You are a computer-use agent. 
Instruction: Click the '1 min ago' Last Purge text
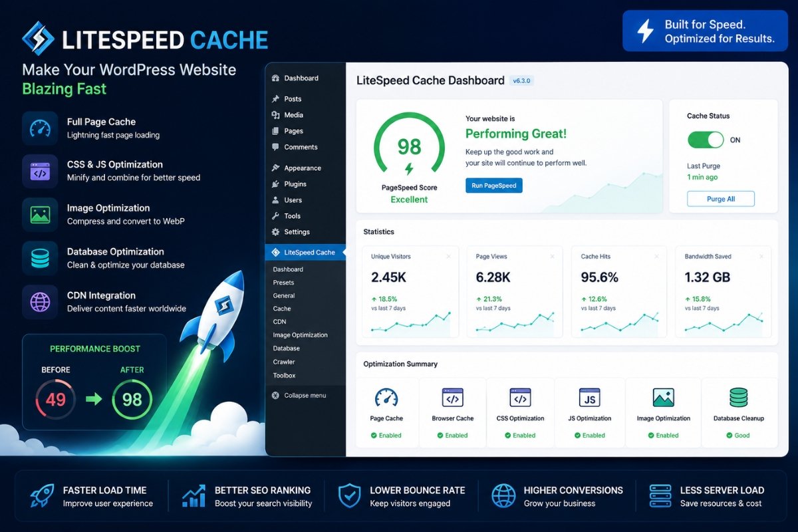(702, 178)
